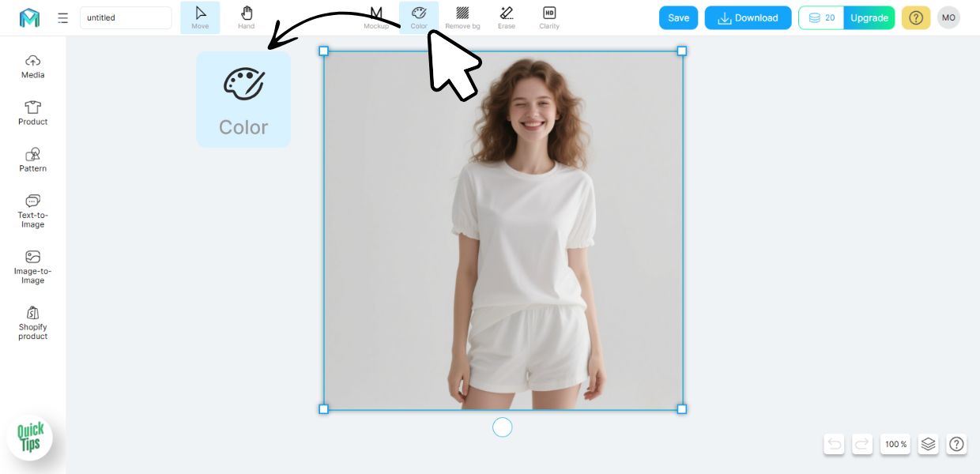Open the layers panel icon
Viewport: 980px width, 474px height.
(x=929, y=444)
